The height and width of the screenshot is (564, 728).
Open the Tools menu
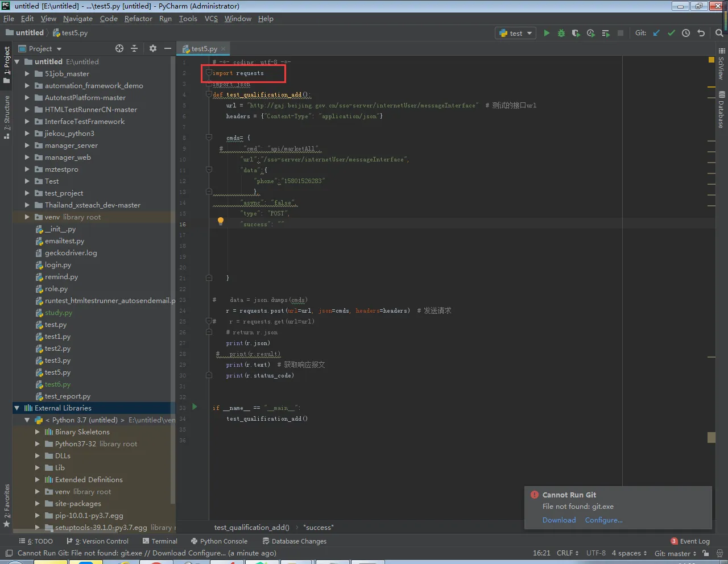pyautogui.click(x=188, y=19)
